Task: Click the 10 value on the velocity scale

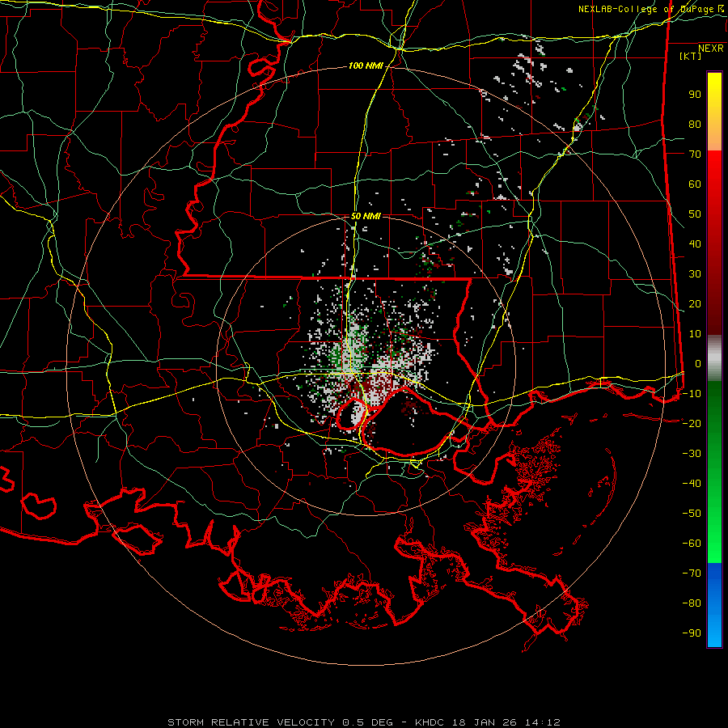Action: tap(695, 334)
